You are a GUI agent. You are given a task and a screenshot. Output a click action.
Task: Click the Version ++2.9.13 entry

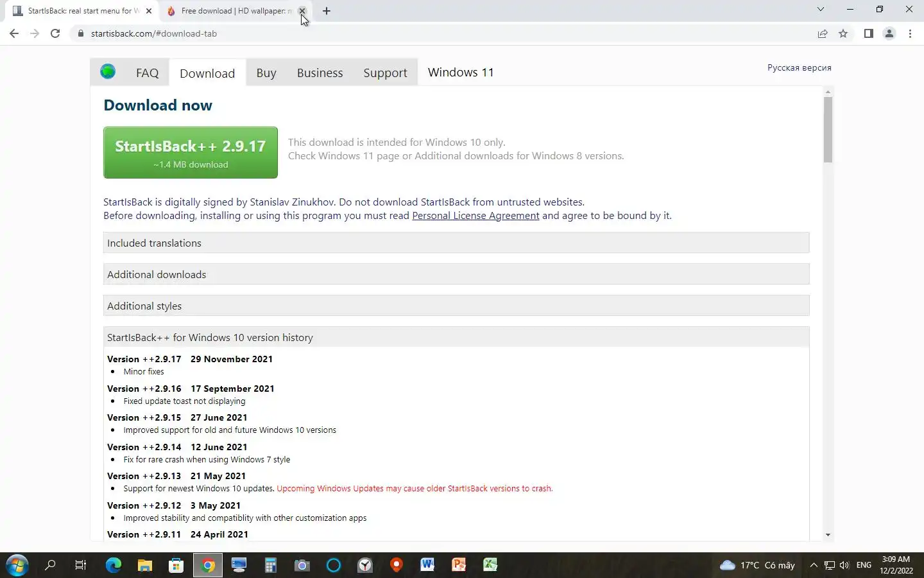[x=176, y=476]
